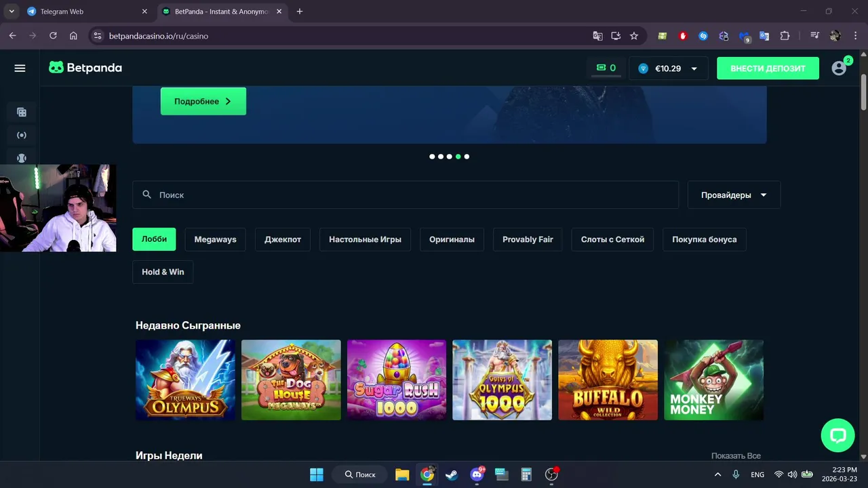The width and height of the screenshot is (868, 488).
Task: Open the slots grid icon in left sidebar
Action: 22,113
